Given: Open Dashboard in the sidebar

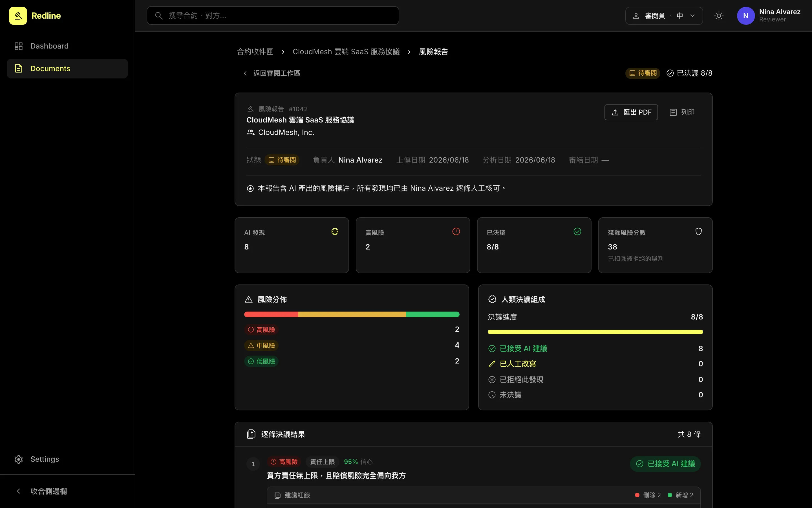Looking at the screenshot, I should pyautogui.click(x=67, y=46).
